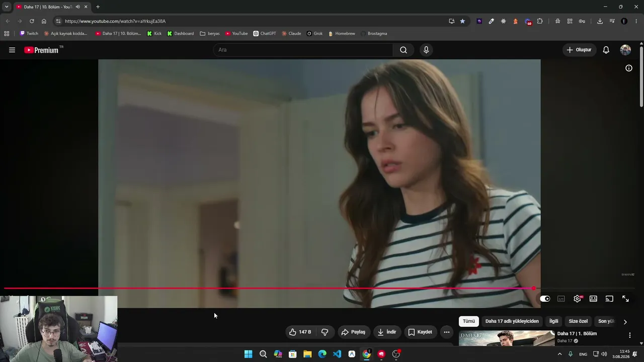Open the beryas bookmark folder

click(x=210, y=34)
